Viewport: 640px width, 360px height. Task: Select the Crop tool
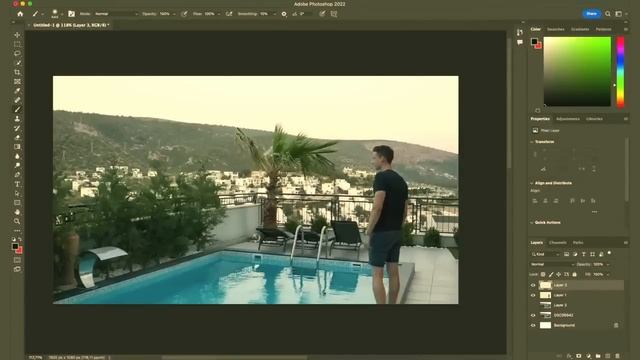point(17,72)
